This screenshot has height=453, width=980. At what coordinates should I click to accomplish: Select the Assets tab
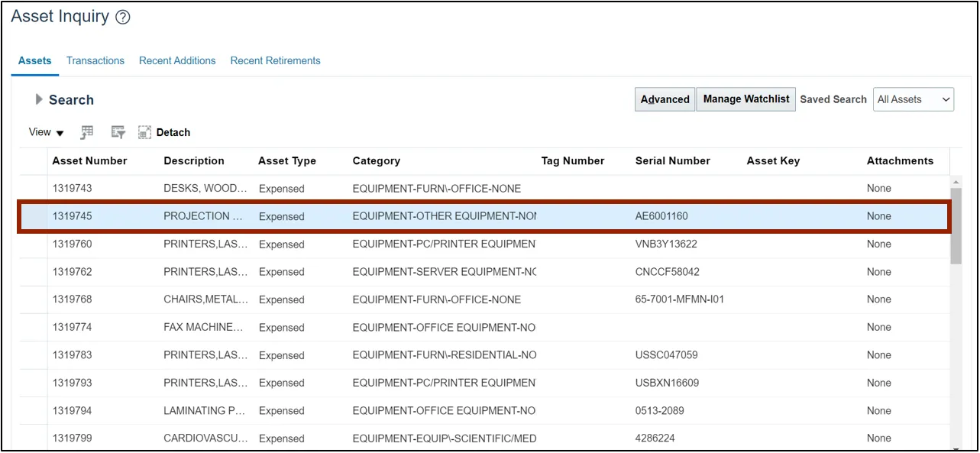click(34, 60)
